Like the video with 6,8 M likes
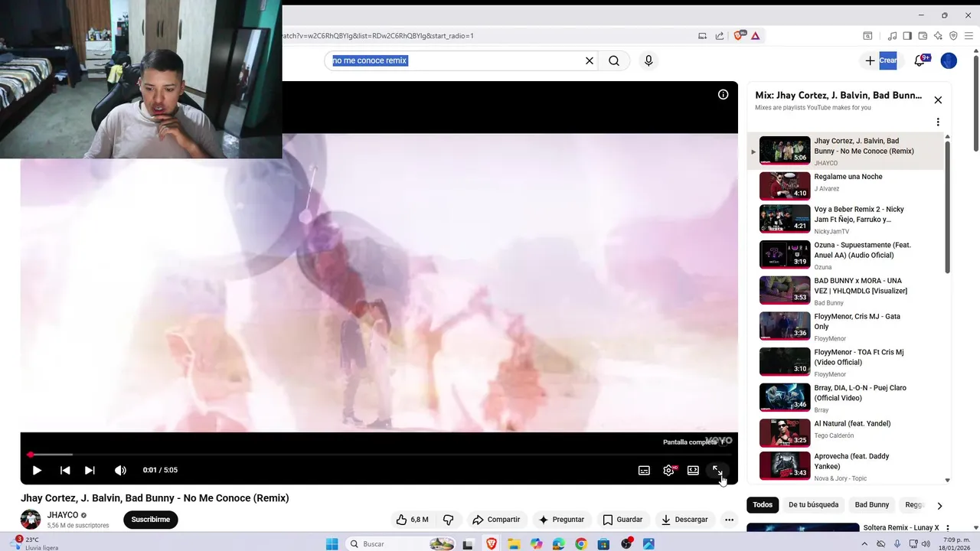The width and height of the screenshot is (980, 551). pyautogui.click(x=412, y=520)
